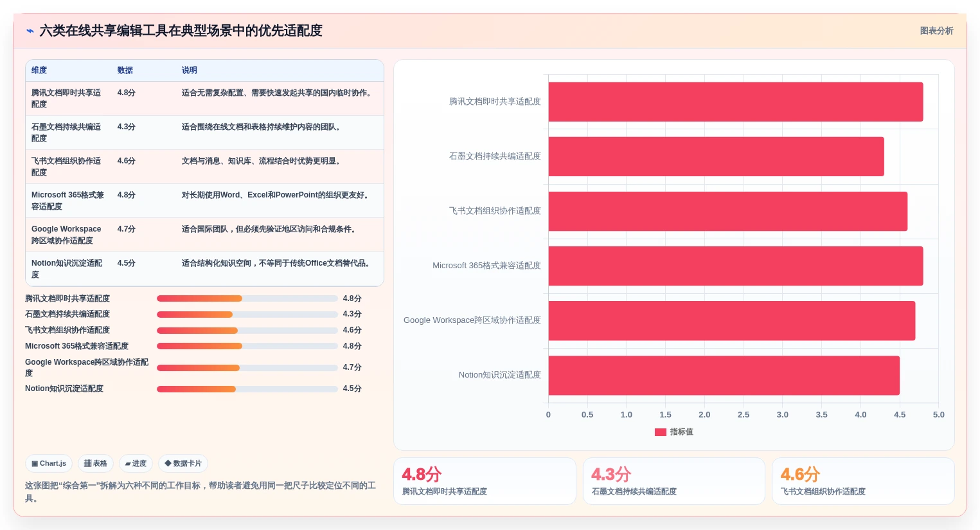Click the 进度 tag chip
The image size is (980, 530).
(x=136, y=463)
